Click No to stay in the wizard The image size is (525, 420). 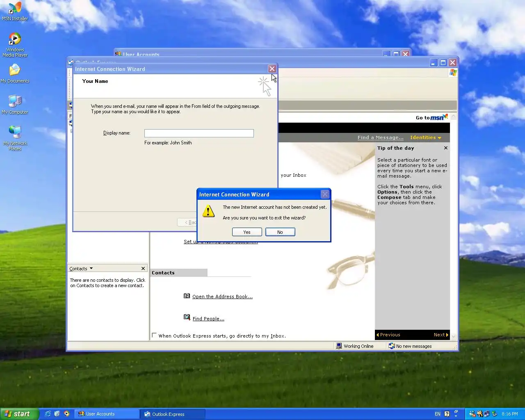point(280,232)
